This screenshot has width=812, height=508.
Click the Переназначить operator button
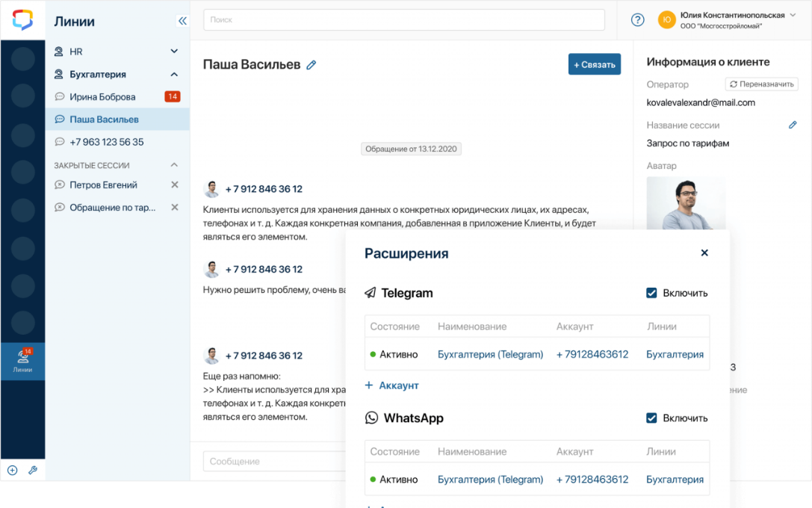(x=761, y=84)
